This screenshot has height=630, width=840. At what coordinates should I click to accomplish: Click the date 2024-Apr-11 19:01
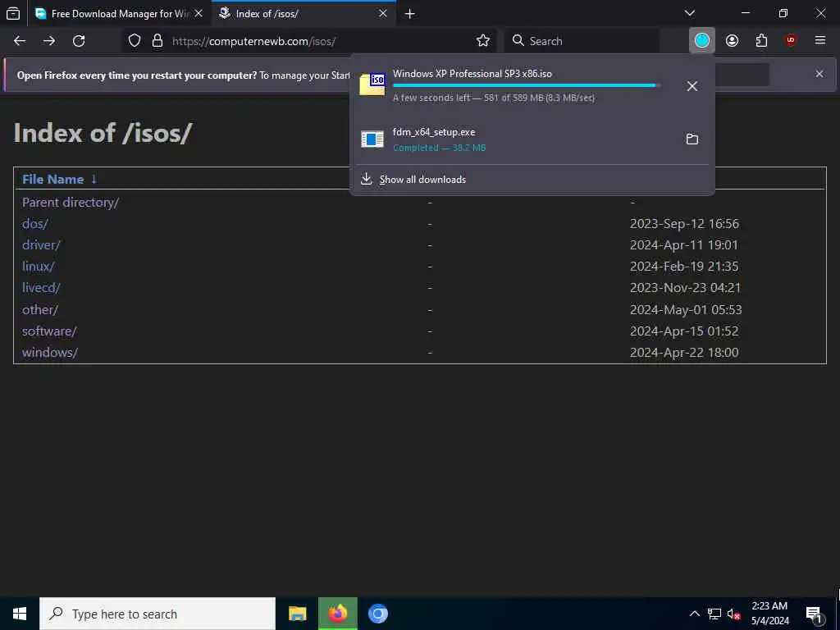click(683, 245)
